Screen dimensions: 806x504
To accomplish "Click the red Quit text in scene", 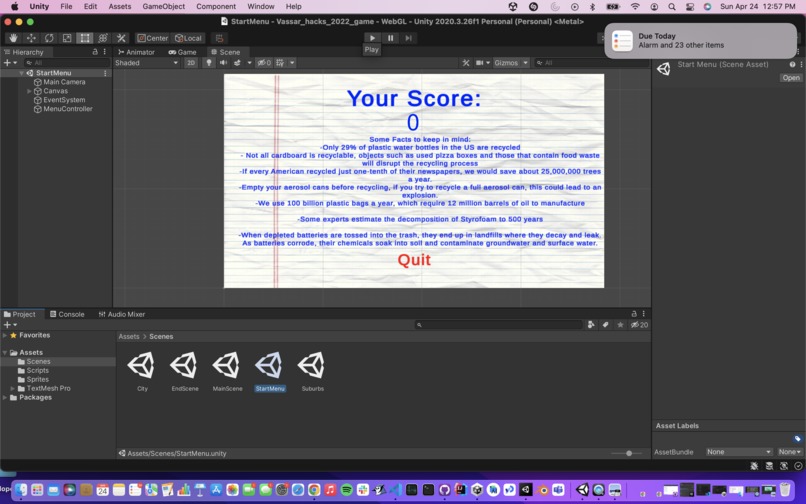I will point(414,260).
